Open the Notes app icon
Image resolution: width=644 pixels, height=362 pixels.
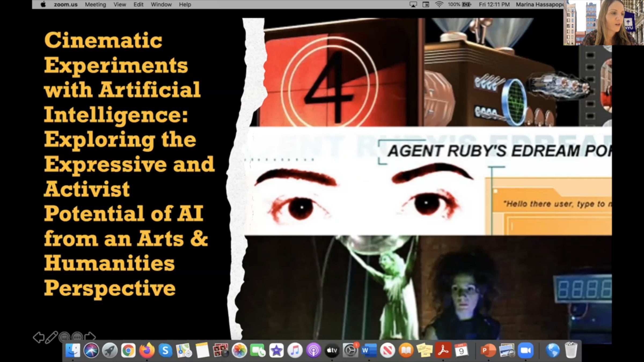(202, 350)
